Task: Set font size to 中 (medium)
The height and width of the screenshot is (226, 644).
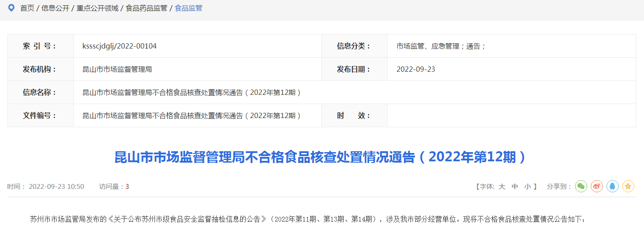Action: 515,187
